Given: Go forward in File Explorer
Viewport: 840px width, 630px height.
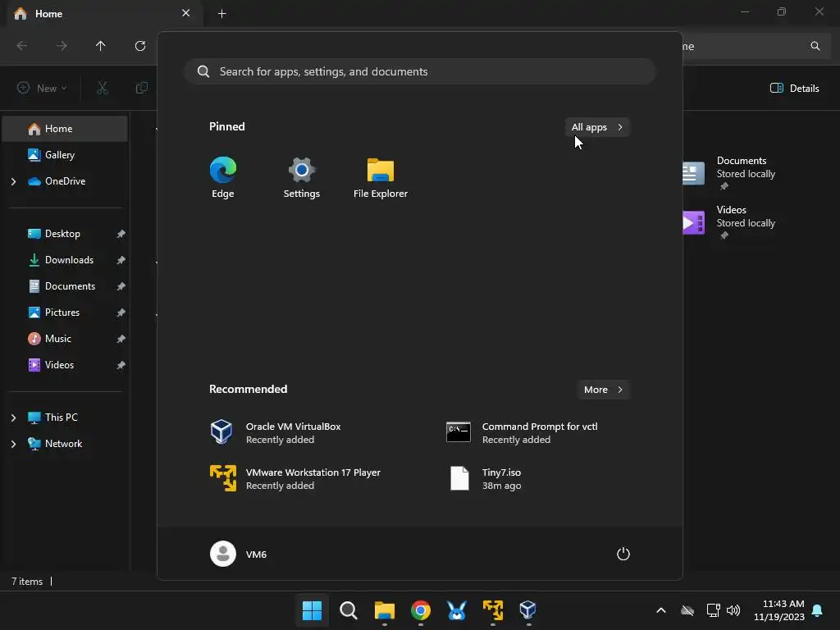Looking at the screenshot, I should (x=62, y=46).
